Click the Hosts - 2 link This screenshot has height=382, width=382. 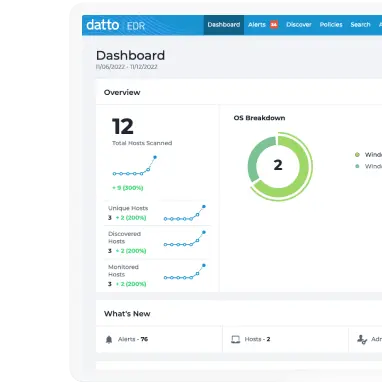pyautogui.click(x=257, y=339)
